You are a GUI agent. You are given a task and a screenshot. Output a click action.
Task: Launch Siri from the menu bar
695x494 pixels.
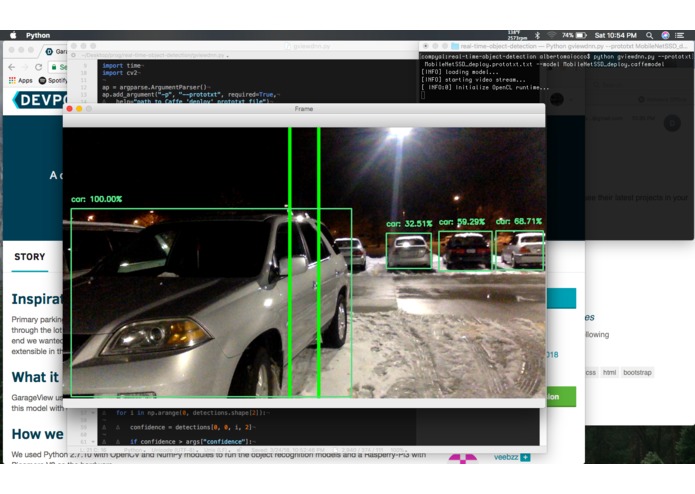pos(665,35)
